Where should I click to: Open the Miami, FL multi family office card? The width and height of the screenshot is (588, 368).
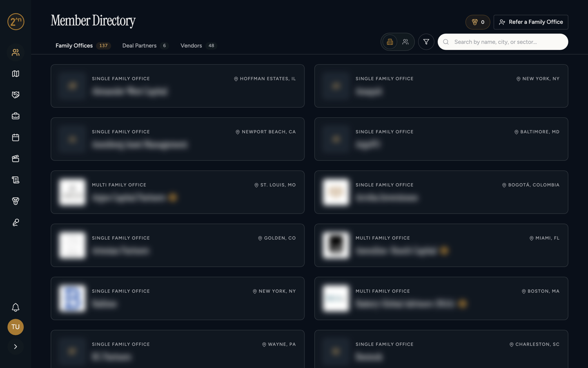point(441,245)
